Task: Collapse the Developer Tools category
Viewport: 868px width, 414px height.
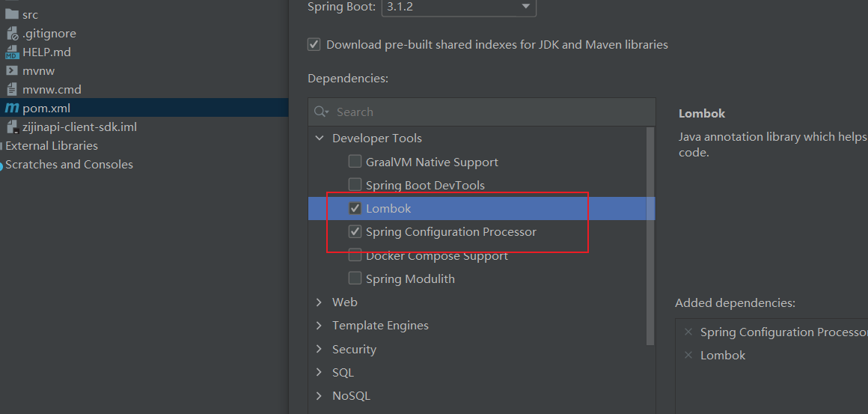Action: (320, 138)
